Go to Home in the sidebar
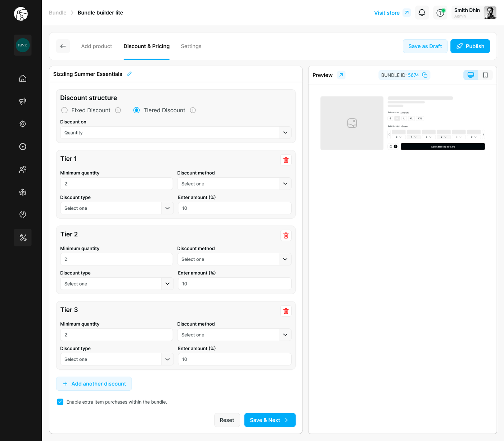The height and width of the screenshot is (441, 504). (x=23, y=78)
